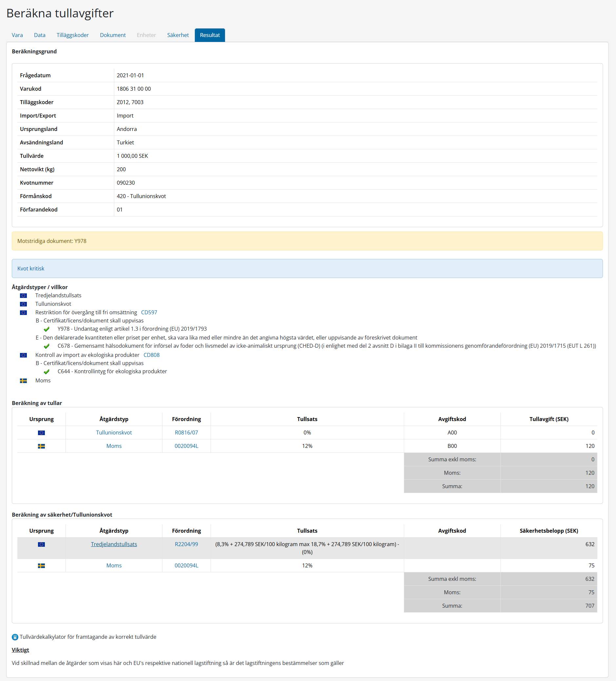Switch to the Vara tab
This screenshot has width=616, height=681.
(17, 35)
